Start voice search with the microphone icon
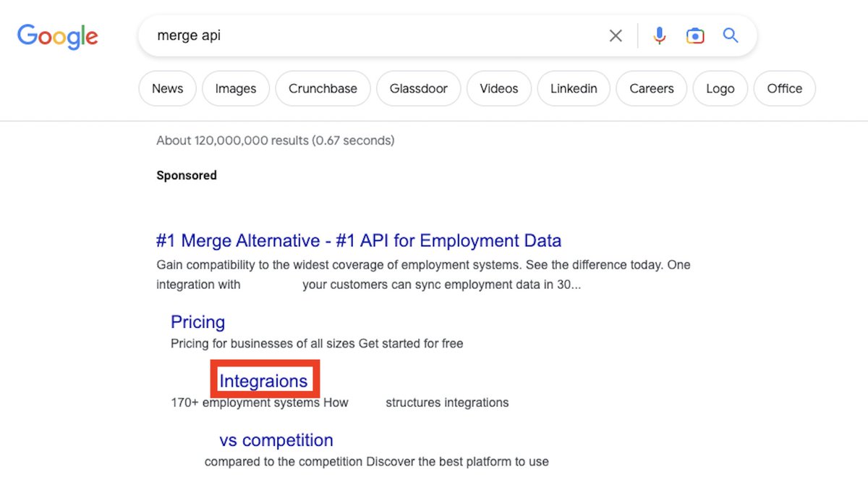The height and width of the screenshot is (488, 868). click(x=659, y=35)
